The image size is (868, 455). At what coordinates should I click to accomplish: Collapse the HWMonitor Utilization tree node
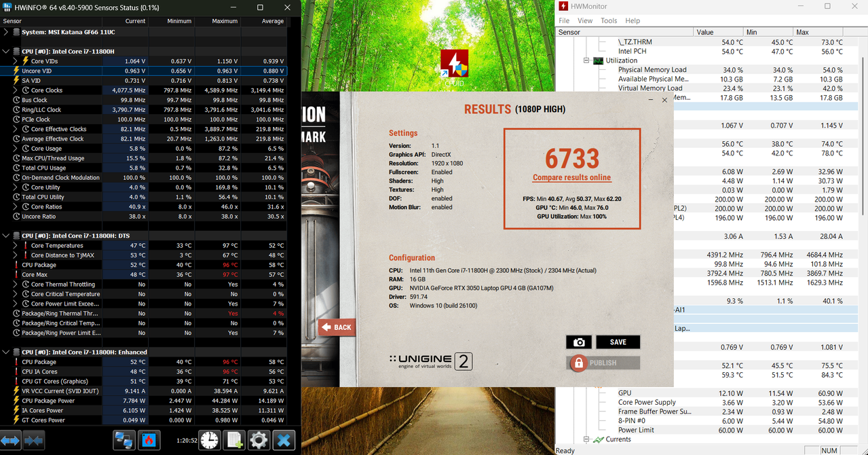point(586,60)
